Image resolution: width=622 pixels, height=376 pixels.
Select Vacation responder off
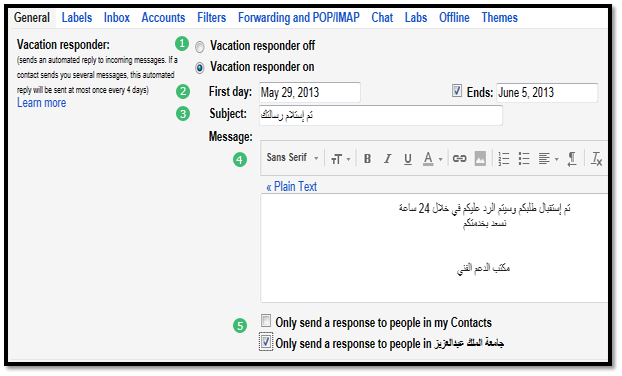[x=200, y=47]
